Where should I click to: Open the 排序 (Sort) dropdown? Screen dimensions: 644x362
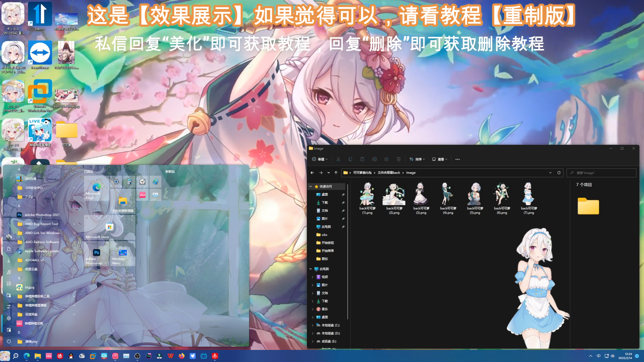(x=417, y=159)
